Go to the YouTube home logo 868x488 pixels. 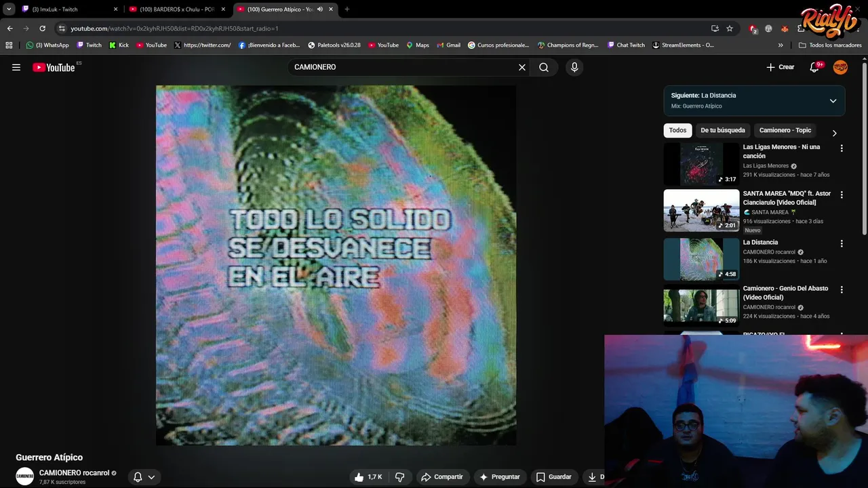pos(54,67)
